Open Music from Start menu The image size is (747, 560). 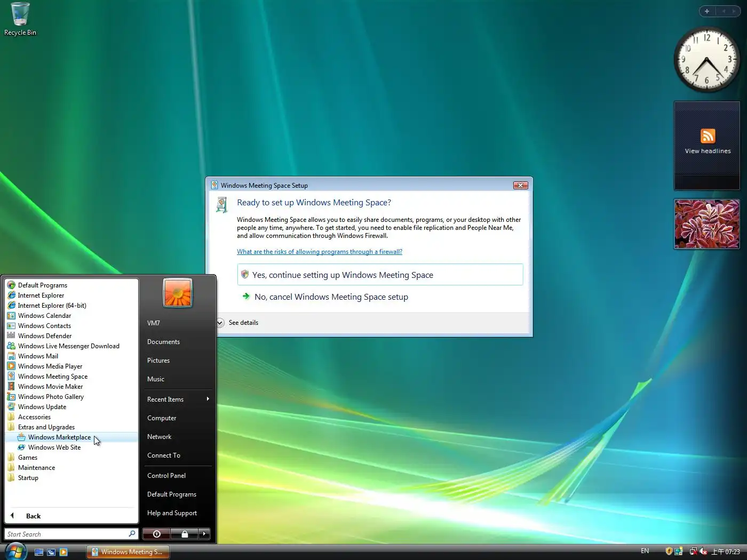point(177,379)
